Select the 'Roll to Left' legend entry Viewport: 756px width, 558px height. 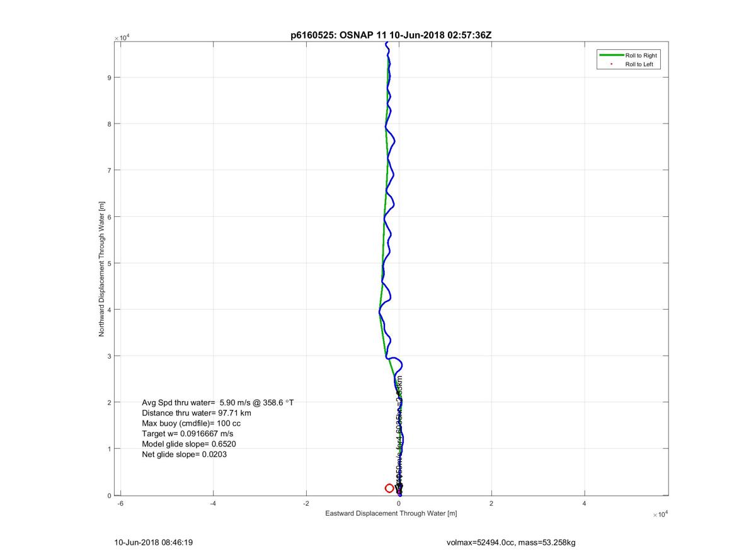click(x=639, y=64)
